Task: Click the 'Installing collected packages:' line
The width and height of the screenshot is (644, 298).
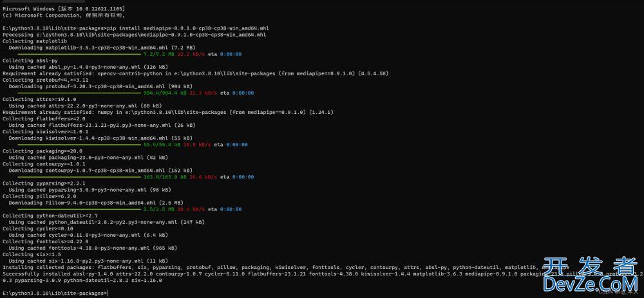Action: [286, 267]
